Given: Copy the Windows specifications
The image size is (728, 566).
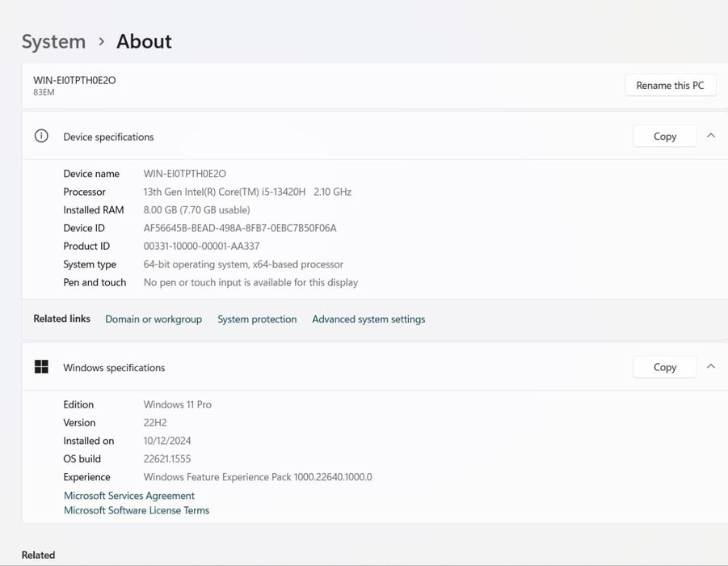Looking at the screenshot, I should pos(664,367).
